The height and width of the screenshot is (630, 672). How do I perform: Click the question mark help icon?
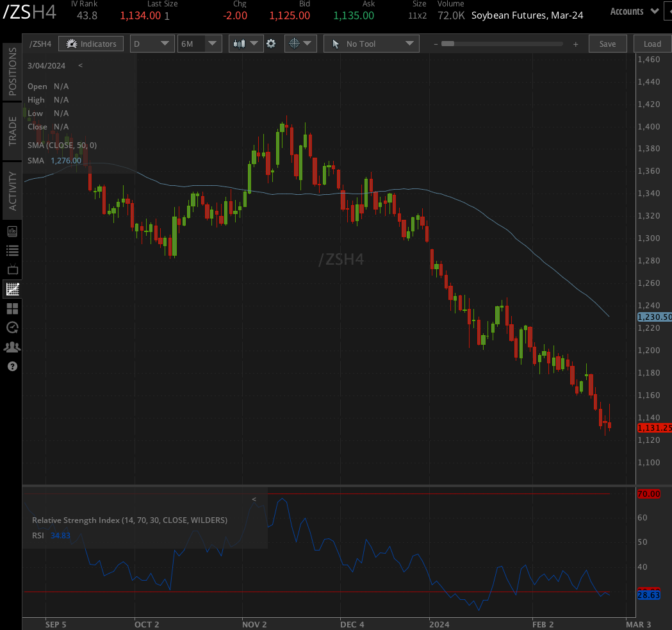point(12,367)
